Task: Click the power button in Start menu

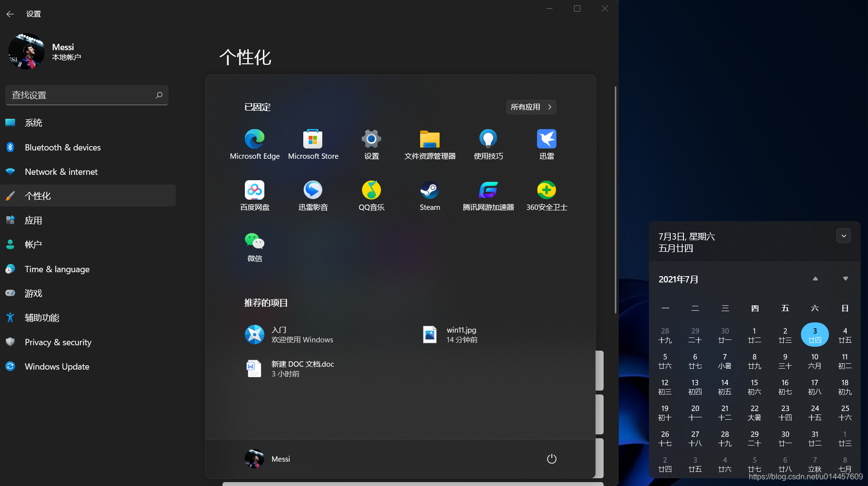Action: coord(552,459)
